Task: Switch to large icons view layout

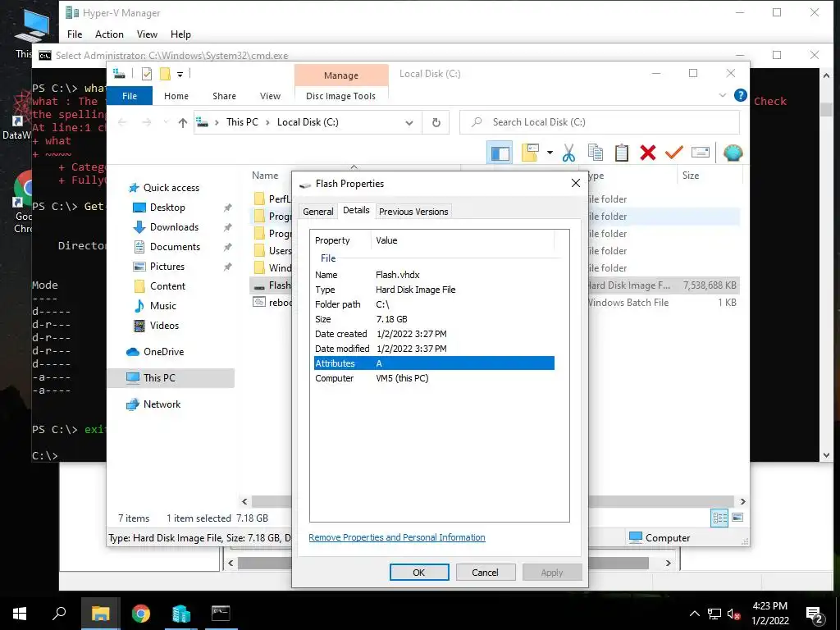Action: click(x=737, y=518)
